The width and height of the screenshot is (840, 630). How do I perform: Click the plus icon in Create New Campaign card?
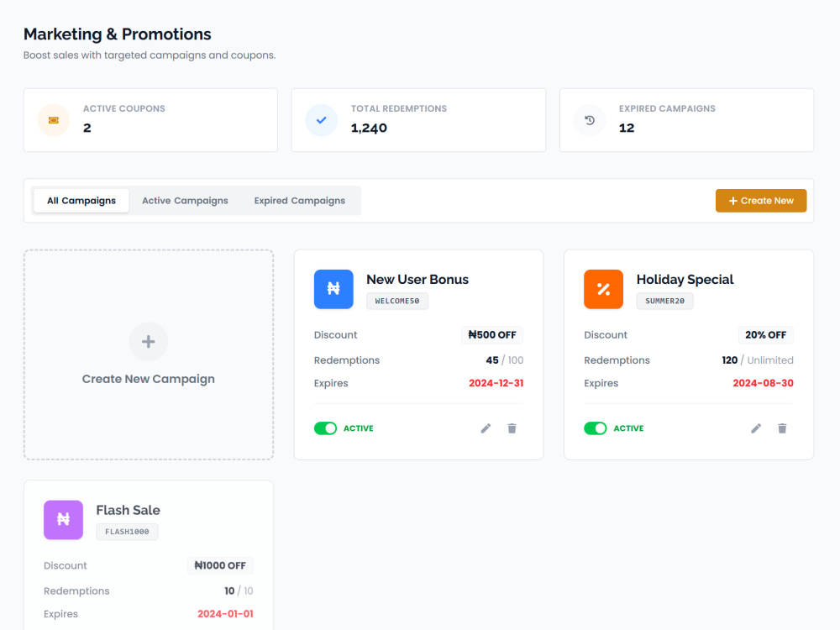tap(149, 341)
